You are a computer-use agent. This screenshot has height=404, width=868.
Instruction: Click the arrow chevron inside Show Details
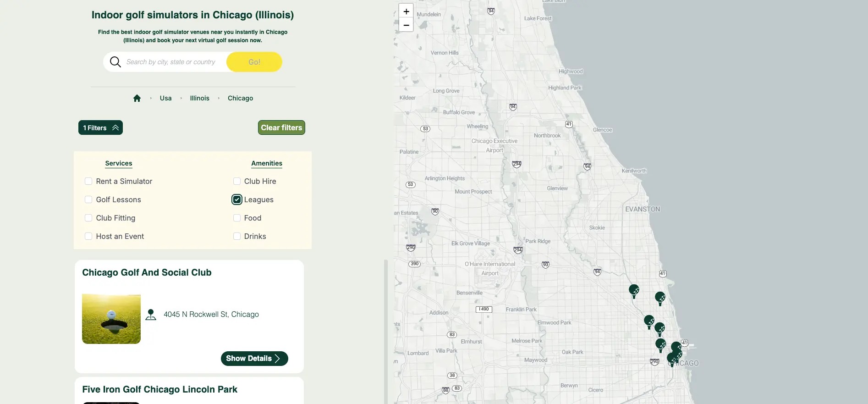coord(277,359)
